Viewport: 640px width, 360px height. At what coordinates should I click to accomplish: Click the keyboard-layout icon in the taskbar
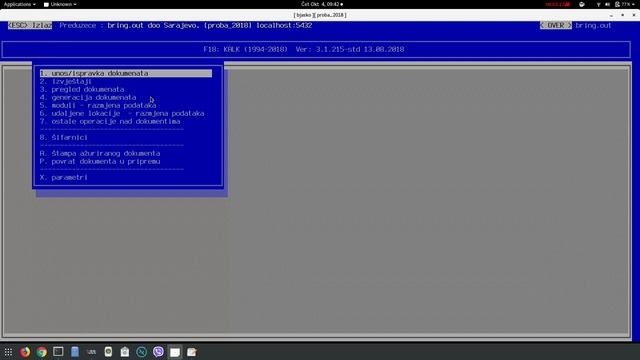pyautogui.click(x=91, y=352)
